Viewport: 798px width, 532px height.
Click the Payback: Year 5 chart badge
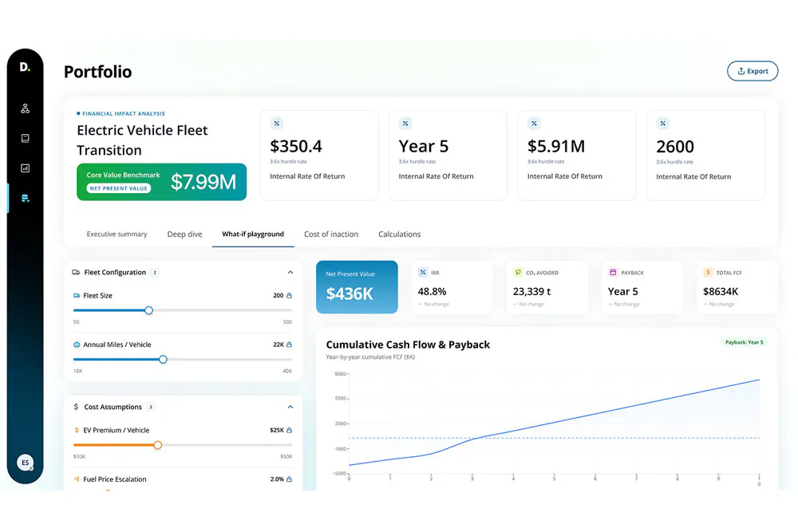pos(744,342)
